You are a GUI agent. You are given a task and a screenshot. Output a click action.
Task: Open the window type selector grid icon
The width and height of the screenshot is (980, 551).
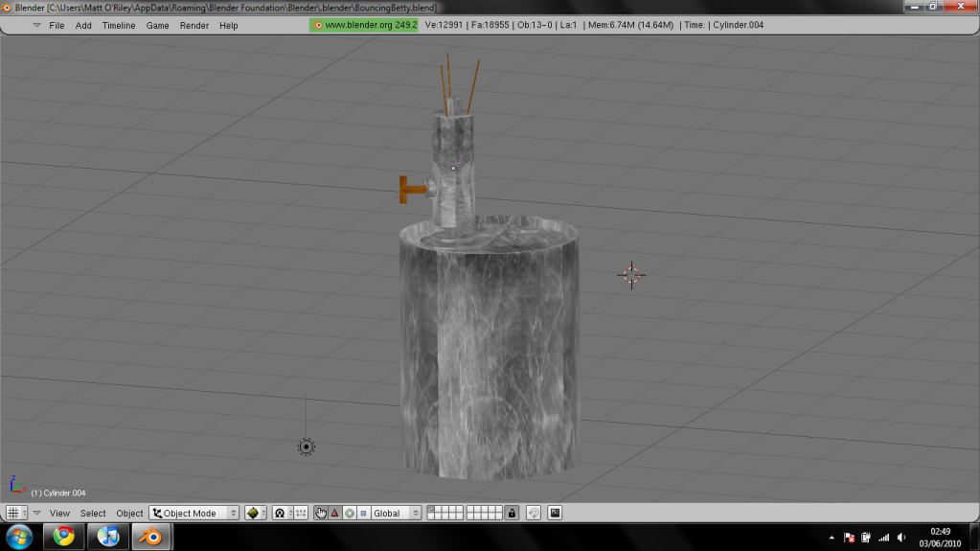(x=15, y=513)
